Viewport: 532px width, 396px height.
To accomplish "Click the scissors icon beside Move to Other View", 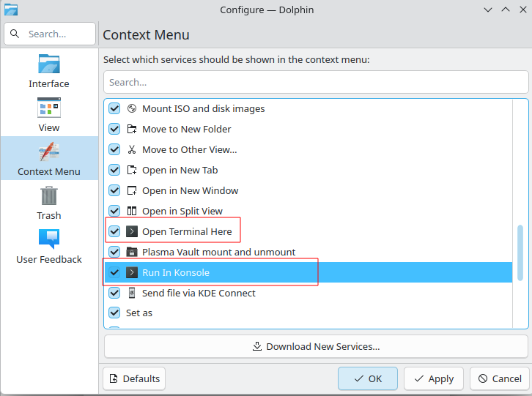I will click(x=132, y=149).
